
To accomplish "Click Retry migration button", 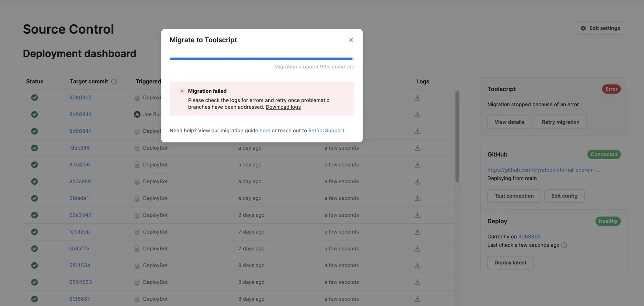I will point(560,122).
